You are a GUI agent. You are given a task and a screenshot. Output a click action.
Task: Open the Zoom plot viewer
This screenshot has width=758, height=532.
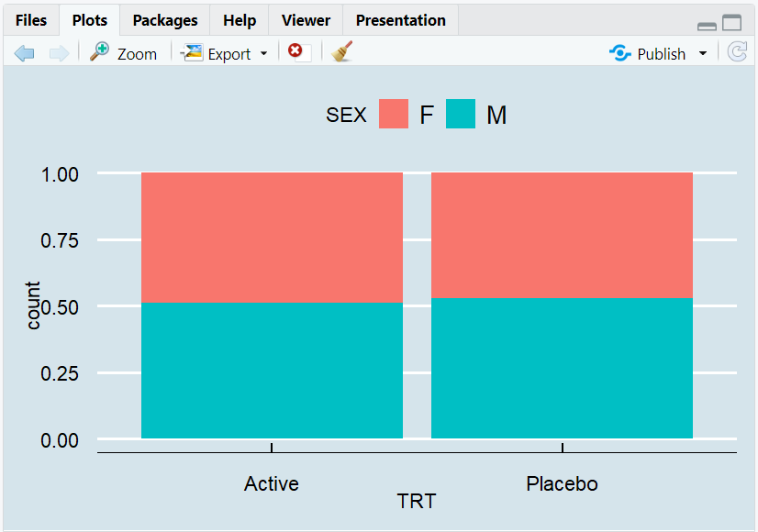(x=123, y=52)
